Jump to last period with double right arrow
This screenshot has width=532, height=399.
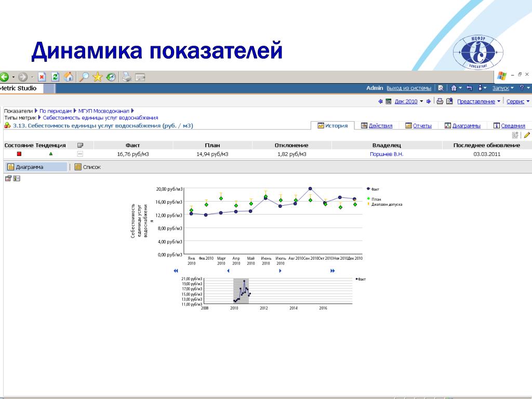(332, 271)
